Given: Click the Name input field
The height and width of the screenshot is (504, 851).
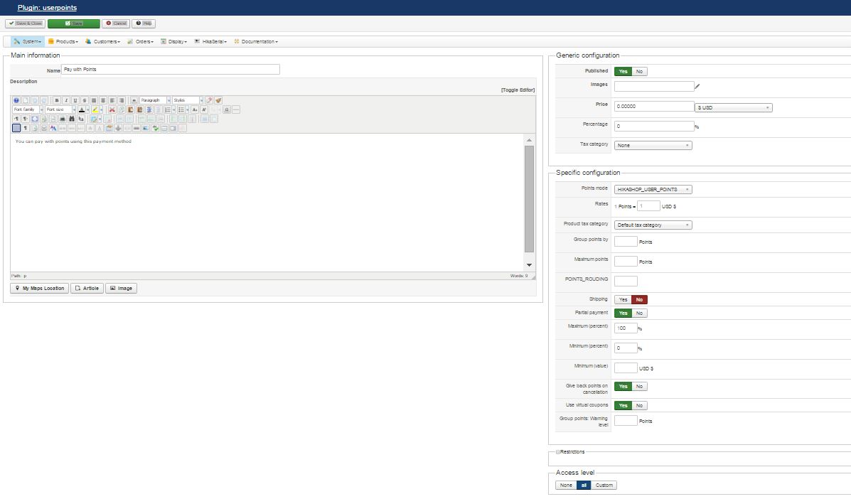Looking at the screenshot, I should coord(171,70).
